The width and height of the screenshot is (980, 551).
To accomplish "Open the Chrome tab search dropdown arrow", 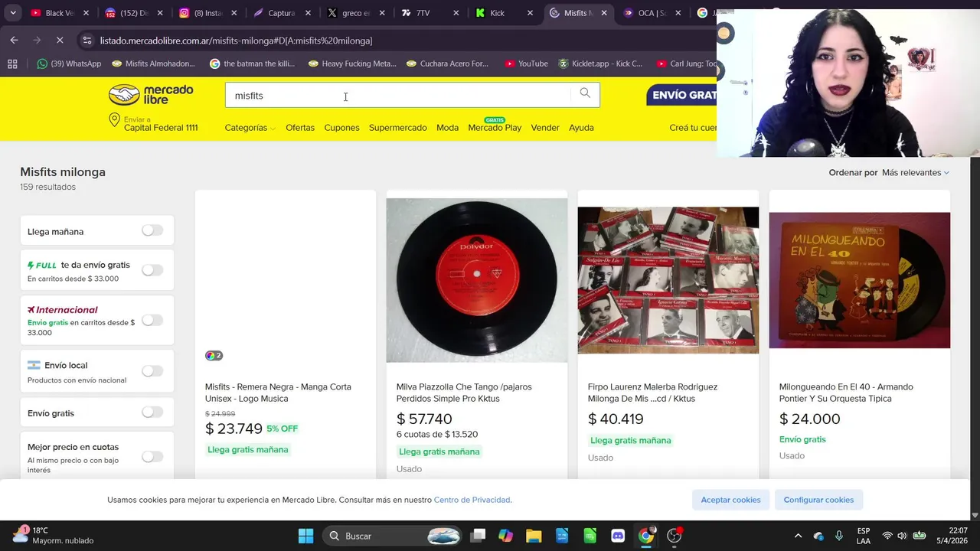I will point(13,13).
